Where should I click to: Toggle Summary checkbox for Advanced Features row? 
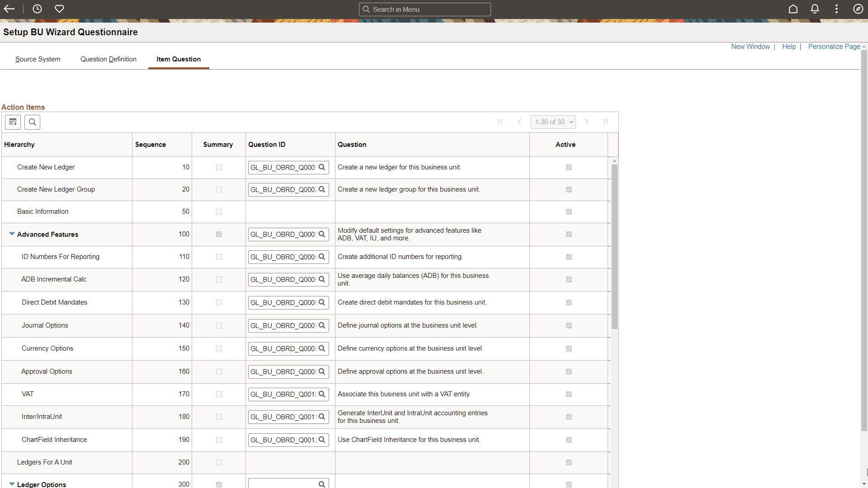tap(219, 235)
